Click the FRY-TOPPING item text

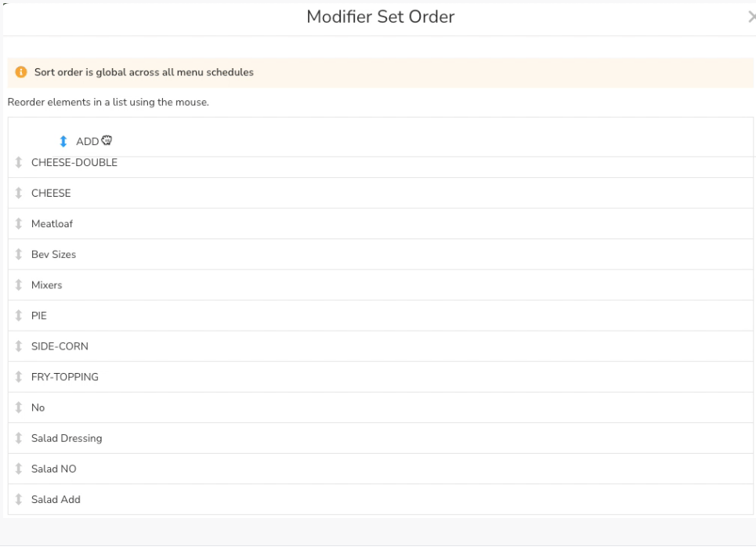coord(64,377)
